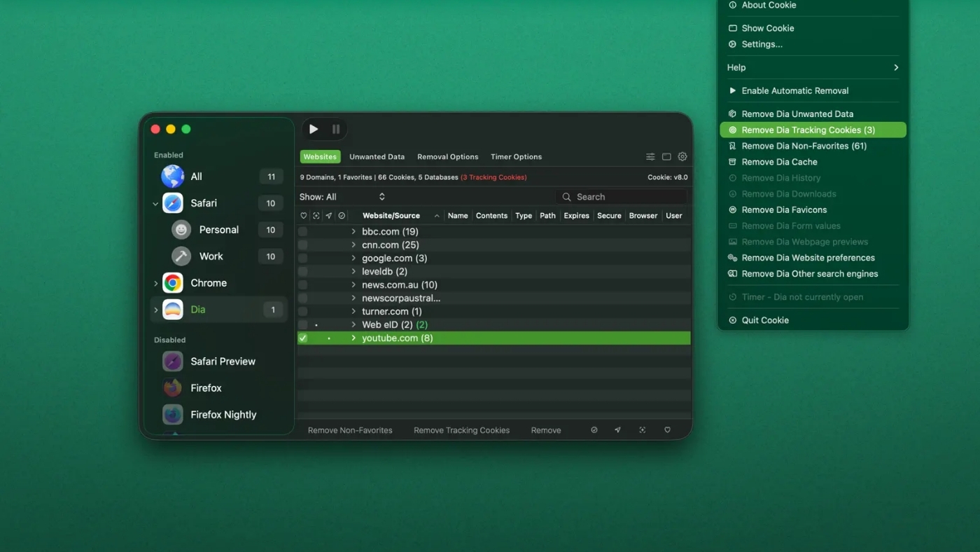Click the heart favorite icon in bottom bar

tap(667, 430)
